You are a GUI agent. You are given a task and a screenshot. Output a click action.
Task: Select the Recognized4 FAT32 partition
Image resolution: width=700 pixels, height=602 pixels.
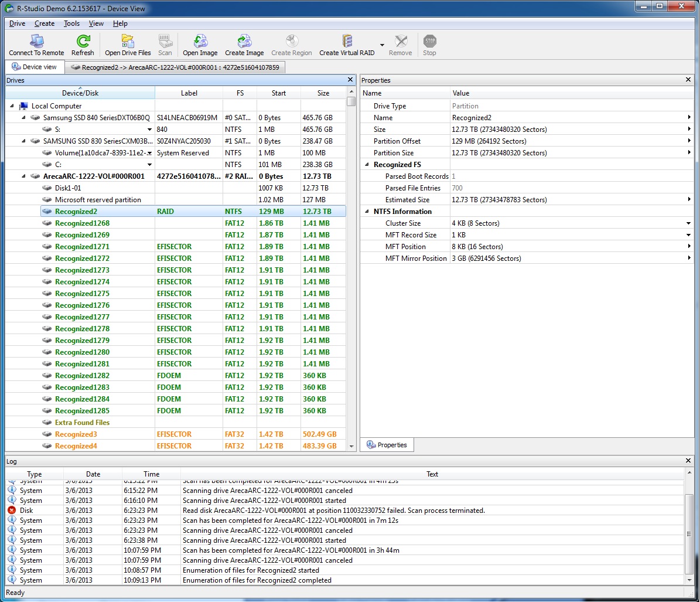click(193, 445)
